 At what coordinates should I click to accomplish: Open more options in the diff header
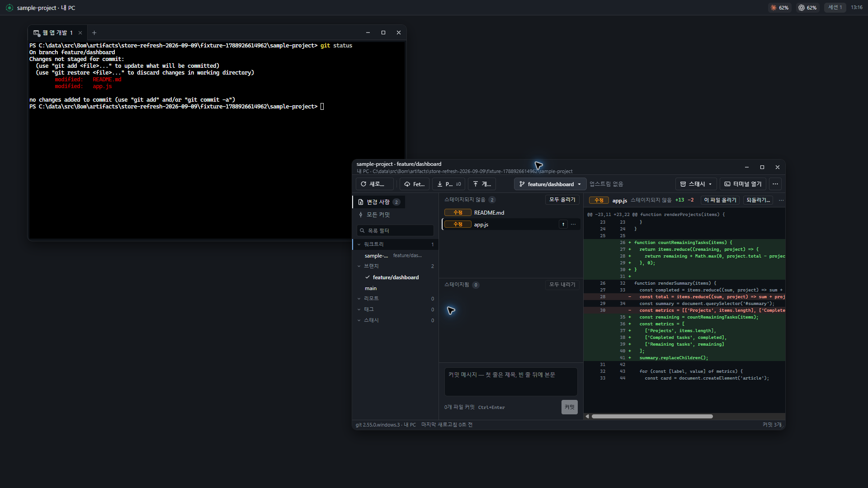tap(781, 200)
